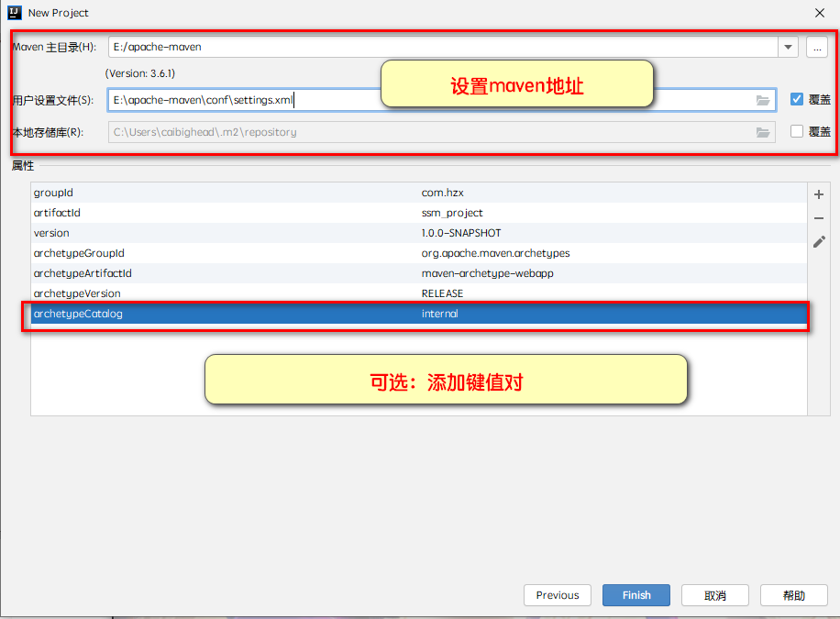
Task: Click the Version: 3.6.1 text
Action: coord(140,73)
